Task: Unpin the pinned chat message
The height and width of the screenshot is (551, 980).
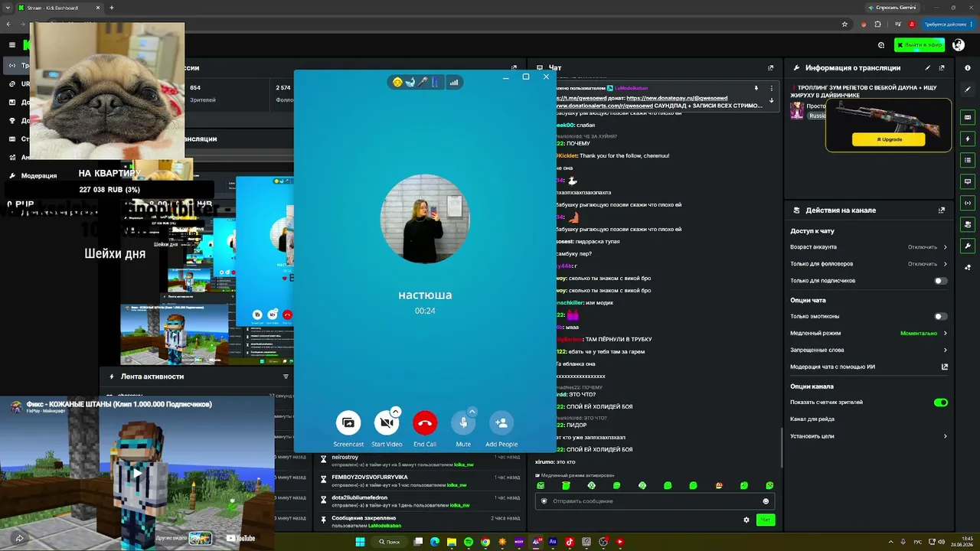Action: coord(756,88)
